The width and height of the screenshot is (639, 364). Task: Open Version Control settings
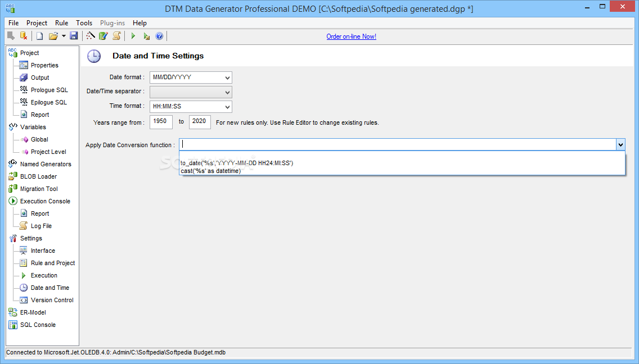[x=52, y=300]
